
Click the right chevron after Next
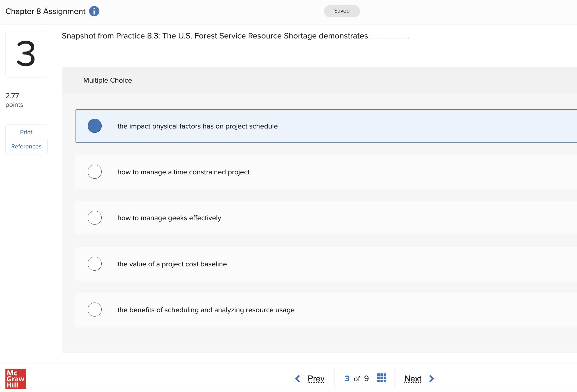pyautogui.click(x=431, y=379)
